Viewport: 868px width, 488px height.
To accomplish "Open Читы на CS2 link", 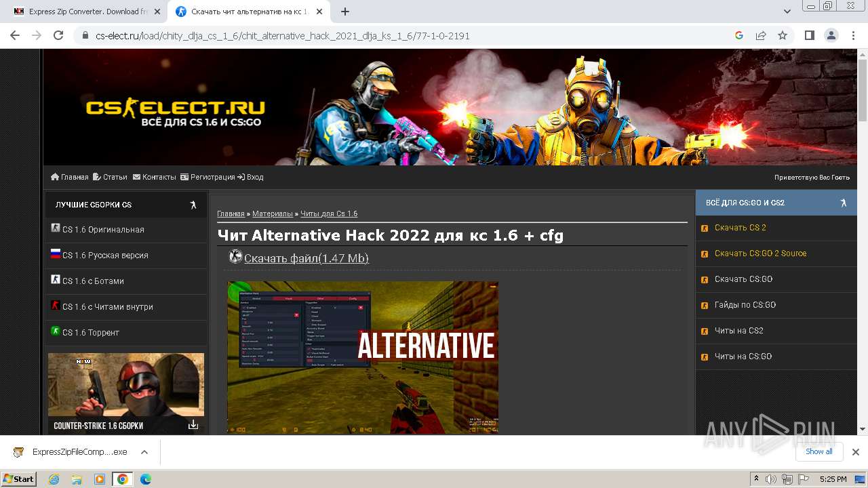I will pyautogui.click(x=739, y=331).
